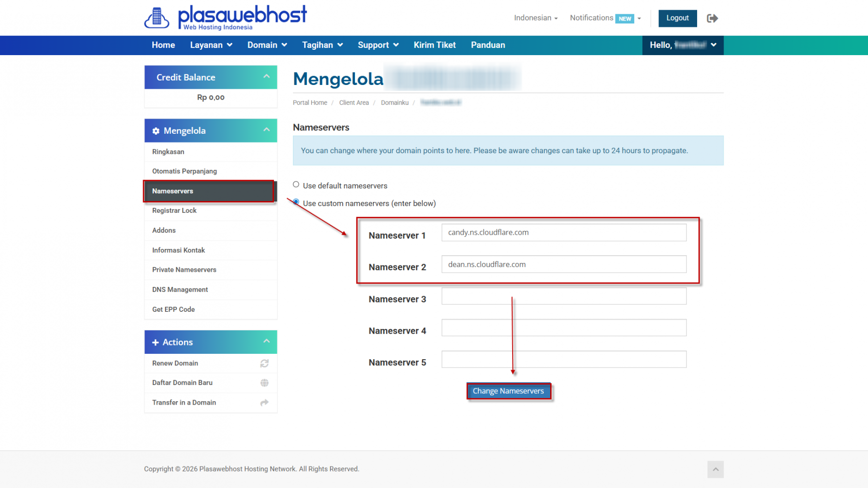Open the Domain menu
The width and height of the screenshot is (868, 488).
click(267, 45)
